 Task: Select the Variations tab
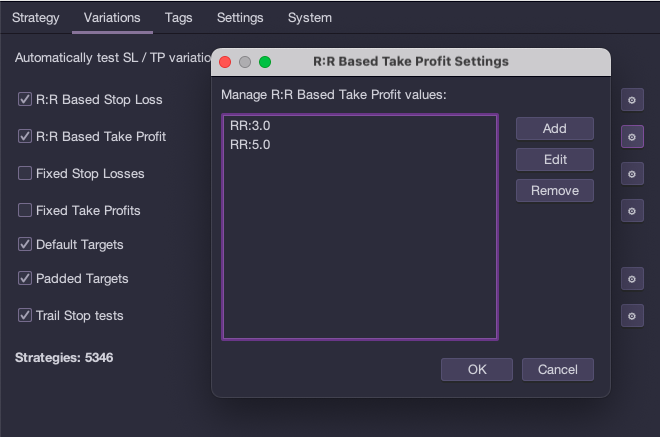pyautogui.click(x=112, y=18)
